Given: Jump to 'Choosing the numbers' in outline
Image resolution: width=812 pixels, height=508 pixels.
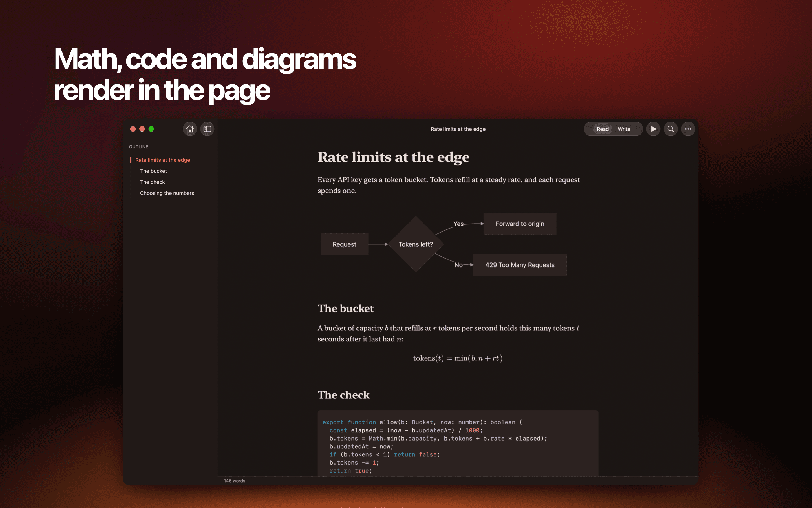Looking at the screenshot, I should coord(167,193).
